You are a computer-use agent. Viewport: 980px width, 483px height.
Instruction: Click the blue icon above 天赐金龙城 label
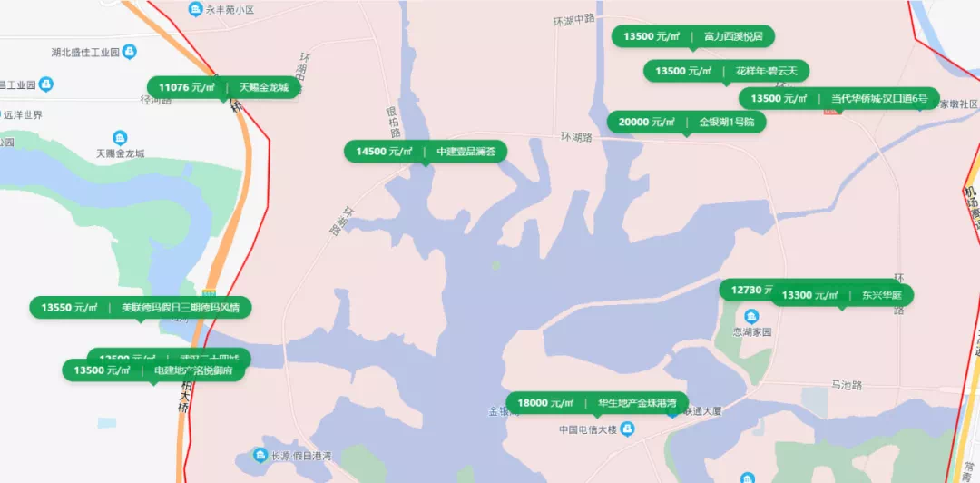120,138
